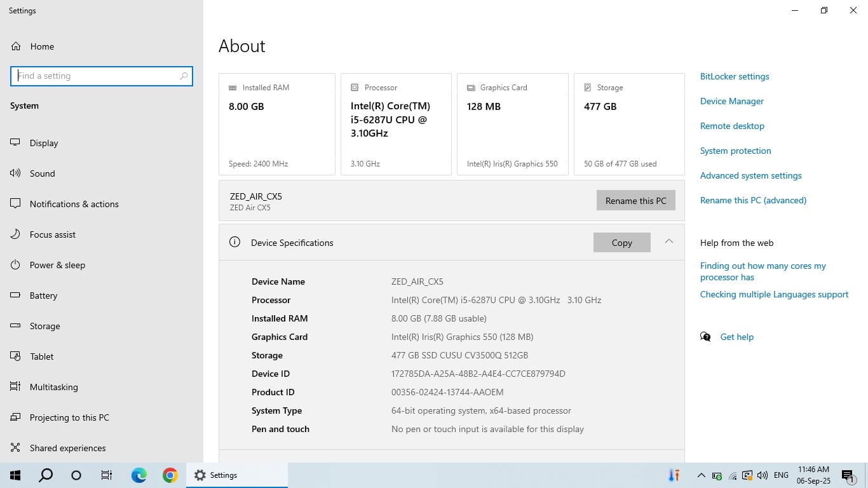
Task: Click the System Type value text
Action: click(481, 410)
